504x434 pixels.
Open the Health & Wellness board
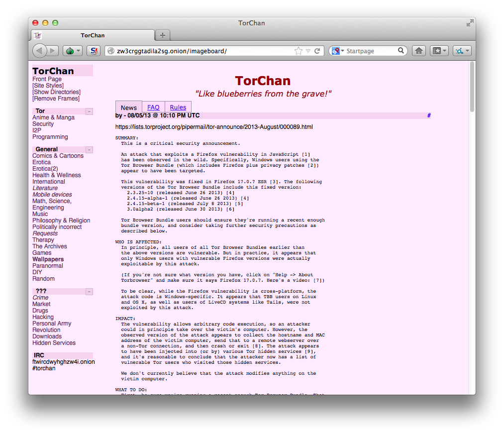[x=57, y=175]
